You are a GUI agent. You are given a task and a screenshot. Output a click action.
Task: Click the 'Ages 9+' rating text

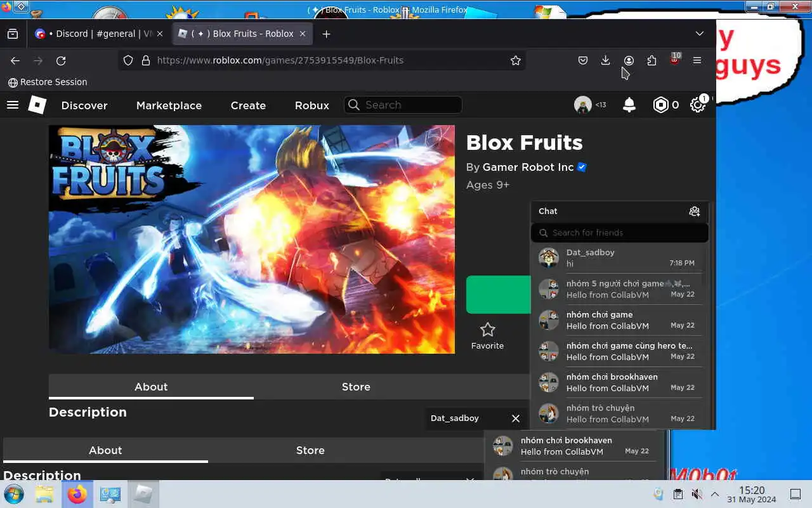click(x=488, y=185)
